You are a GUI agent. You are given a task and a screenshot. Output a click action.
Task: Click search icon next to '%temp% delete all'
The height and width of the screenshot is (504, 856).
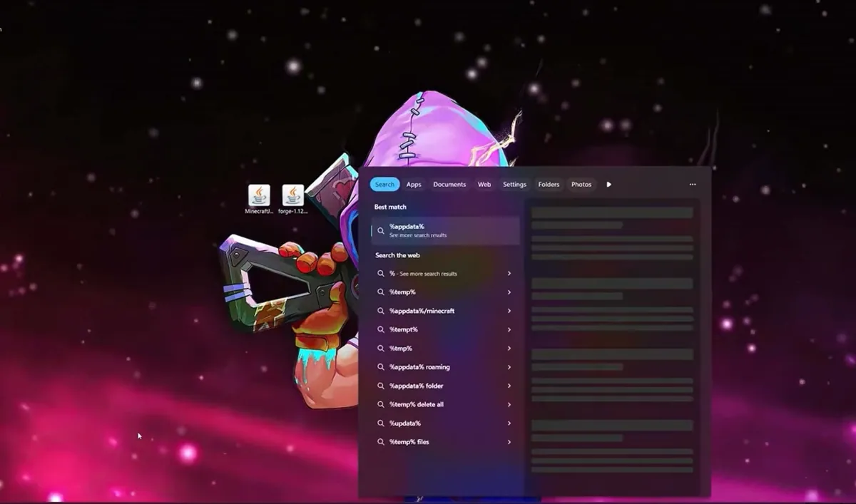point(381,405)
